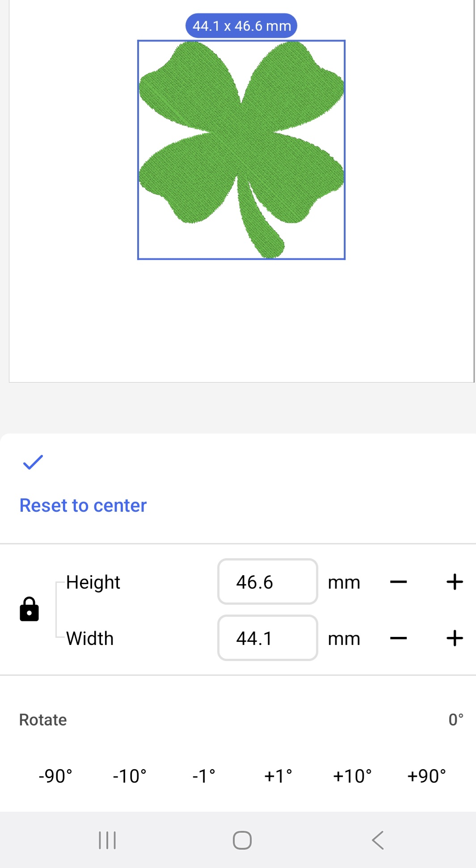Increase height with the plus button
Image resolution: width=476 pixels, height=868 pixels.
point(455,582)
